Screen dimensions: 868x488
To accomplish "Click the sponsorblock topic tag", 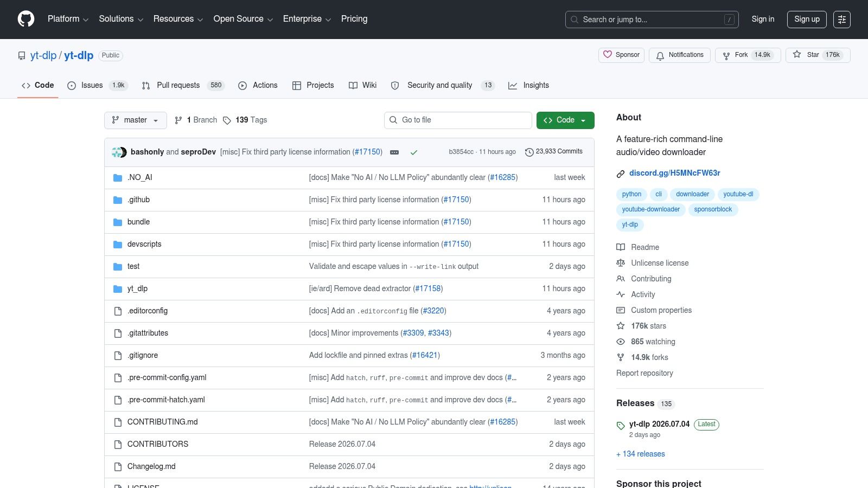I will pyautogui.click(x=713, y=210).
